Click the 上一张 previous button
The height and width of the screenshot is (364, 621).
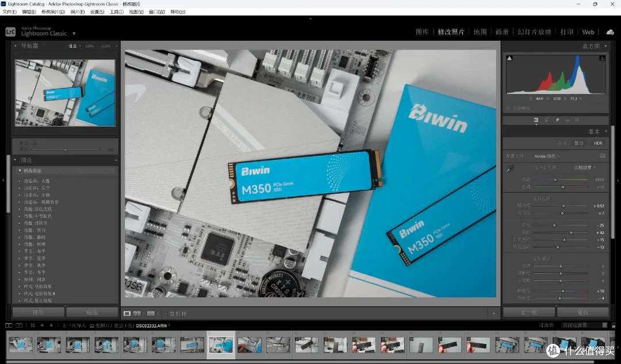click(x=529, y=312)
